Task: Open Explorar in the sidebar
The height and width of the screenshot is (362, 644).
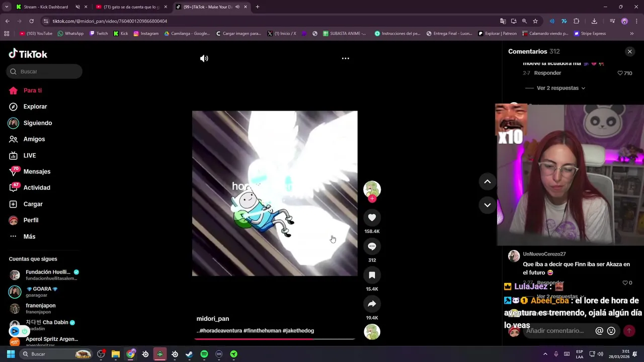Action: 28,107
